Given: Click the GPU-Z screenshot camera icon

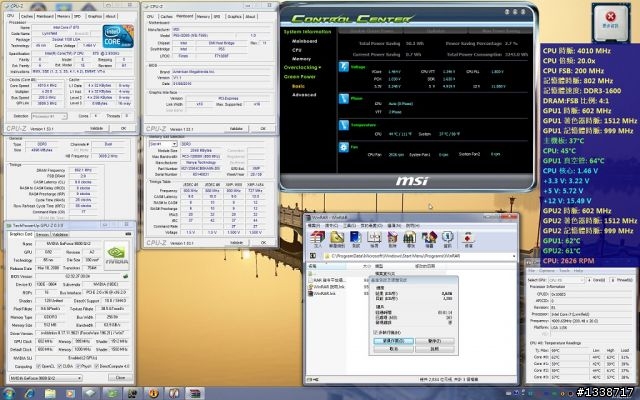Looking at the screenshot, I should click(128, 234).
